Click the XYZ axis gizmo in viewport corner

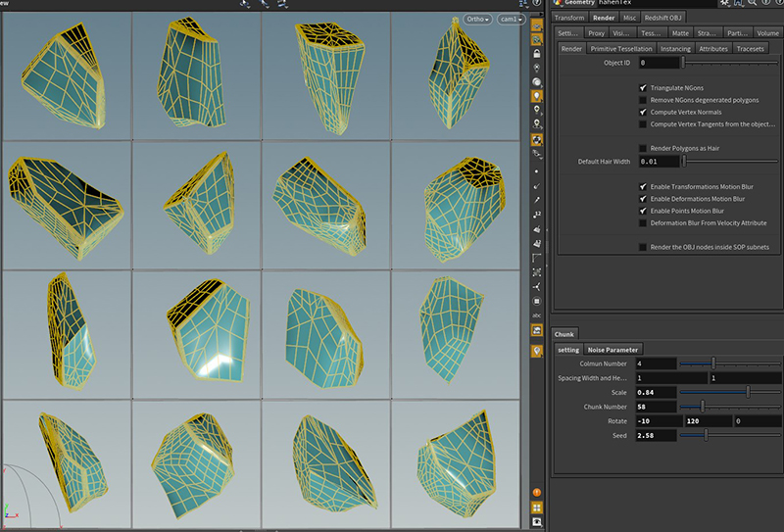pyautogui.click(x=11, y=511)
